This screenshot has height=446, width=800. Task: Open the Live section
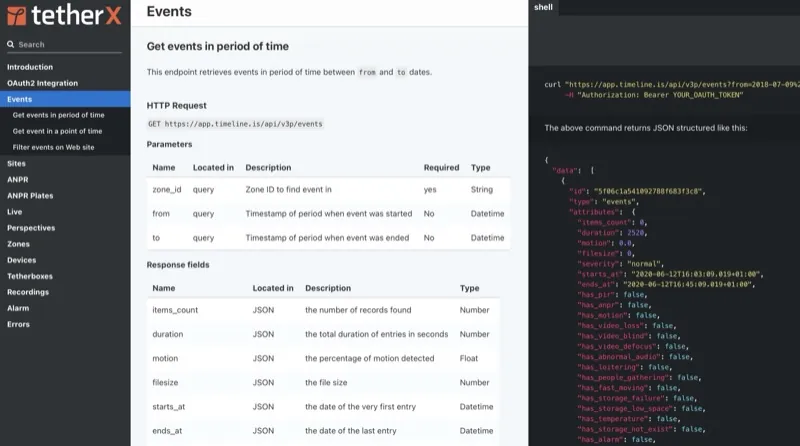pyautogui.click(x=14, y=212)
